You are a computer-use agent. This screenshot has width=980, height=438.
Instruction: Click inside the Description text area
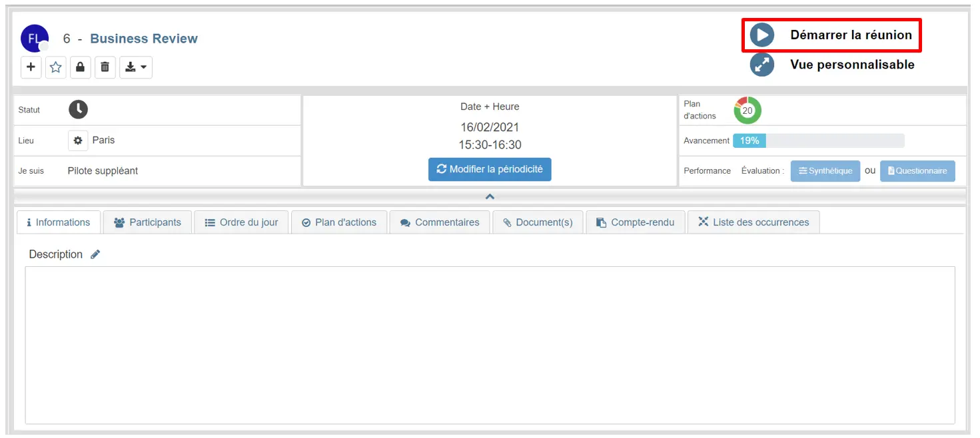(490, 345)
